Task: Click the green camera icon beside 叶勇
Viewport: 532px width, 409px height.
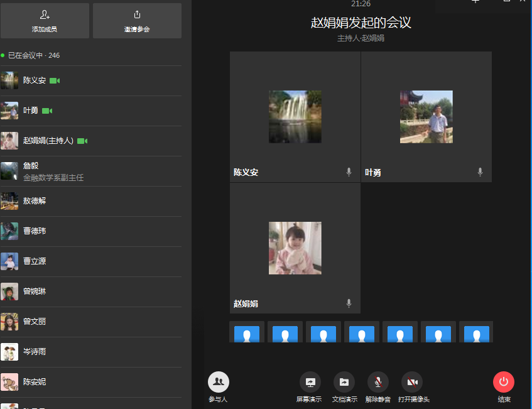Action: point(47,111)
